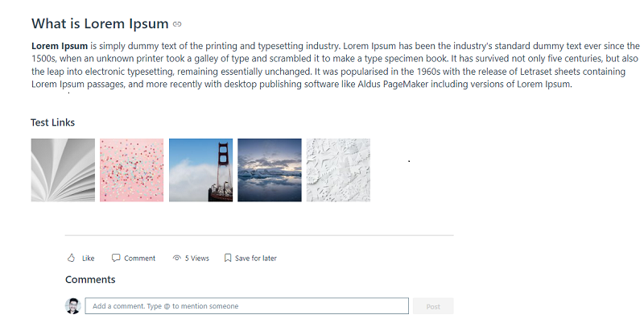The width and height of the screenshot is (644, 319).
Task: Click the bookmark Save for later icon
Action: (x=228, y=258)
